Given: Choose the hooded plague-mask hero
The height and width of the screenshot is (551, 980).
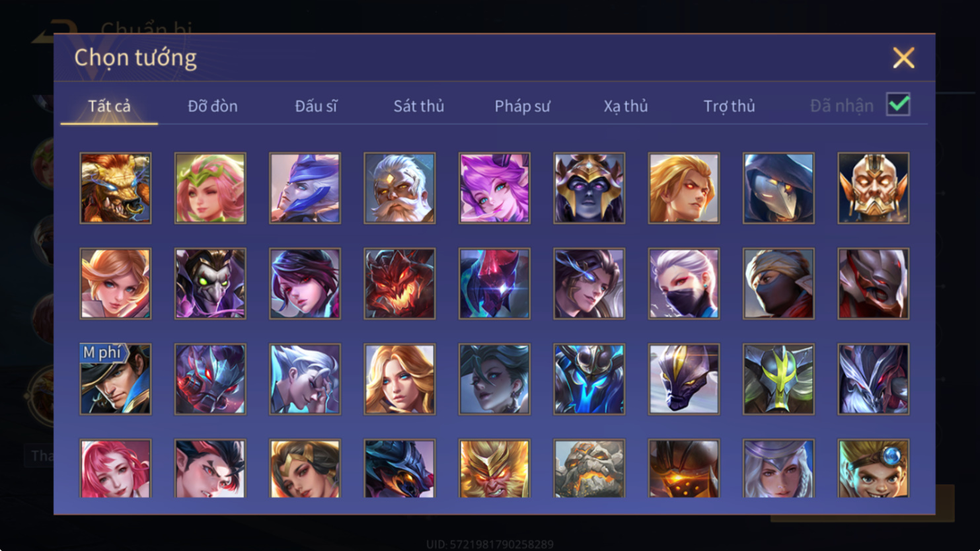Looking at the screenshot, I should coord(778,188).
